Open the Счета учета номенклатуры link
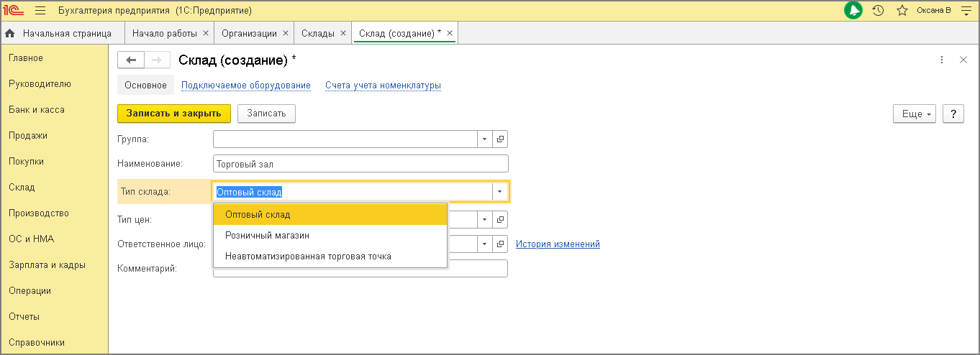Screen dimensions: 980x355 [x=383, y=86]
